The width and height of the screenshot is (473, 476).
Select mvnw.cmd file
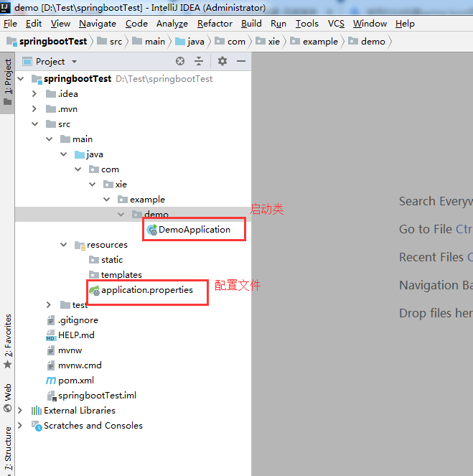coord(80,365)
